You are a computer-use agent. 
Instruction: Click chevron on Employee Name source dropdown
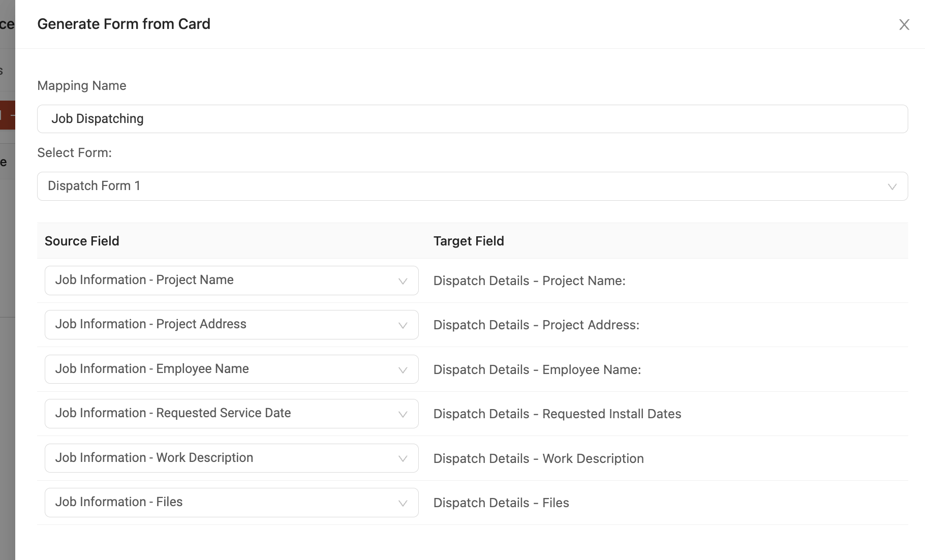(403, 370)
